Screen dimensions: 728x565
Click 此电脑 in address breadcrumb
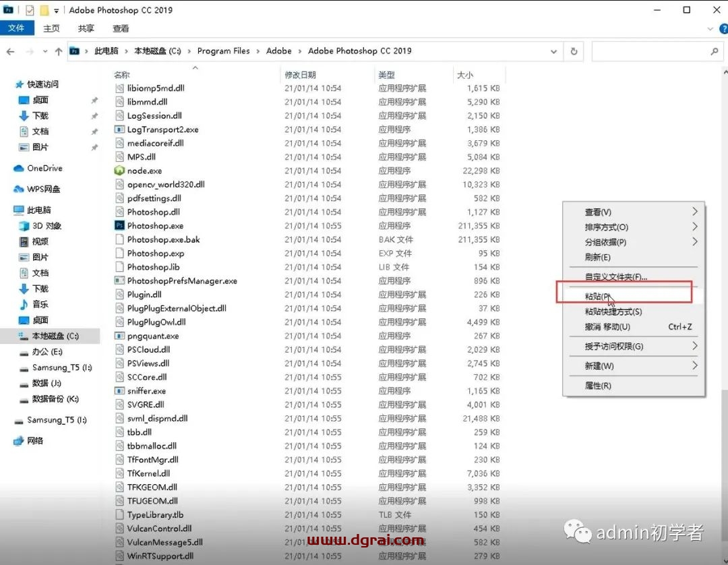click(x=107, y=51)
